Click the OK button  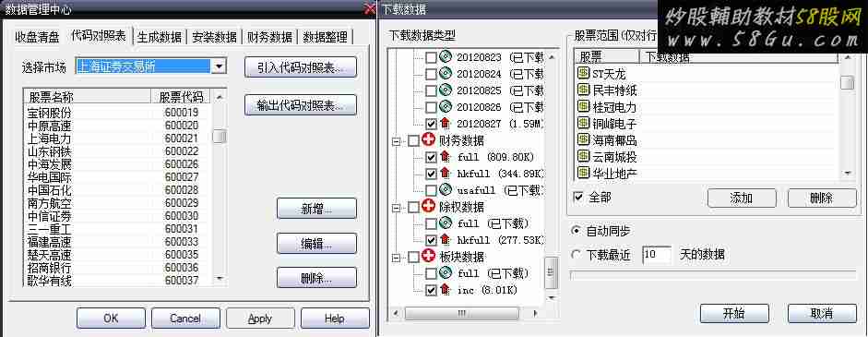click(112, 319)
